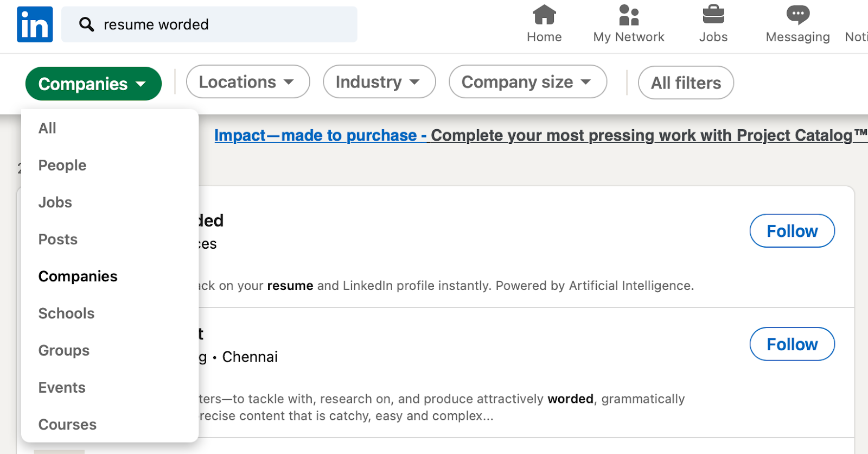
Task: Go to Home via house icon
Action: click(544, 15)
